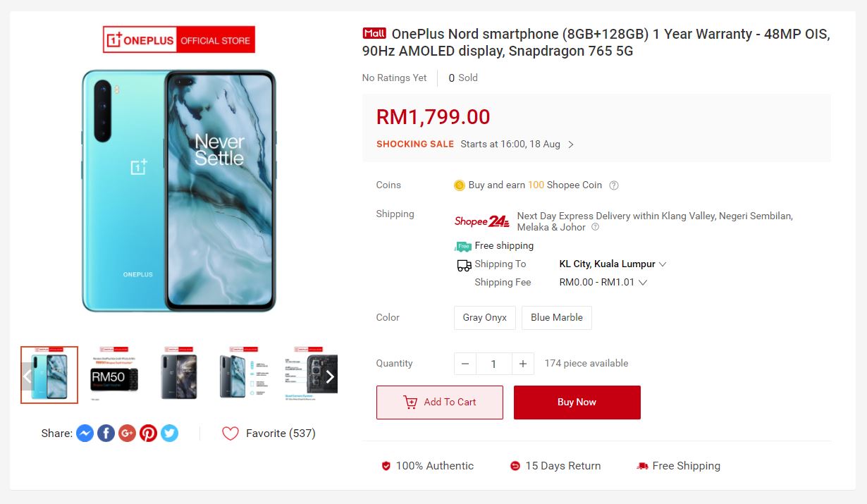
Task: Expand KL City, Kuala Lumpur shipping destination
Action: 613,264
